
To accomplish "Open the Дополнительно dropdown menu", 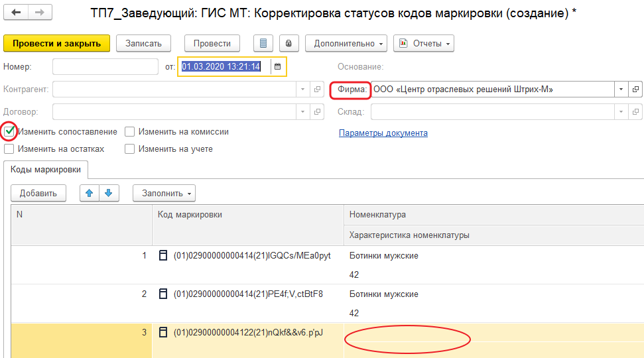I will click(346, 43).
